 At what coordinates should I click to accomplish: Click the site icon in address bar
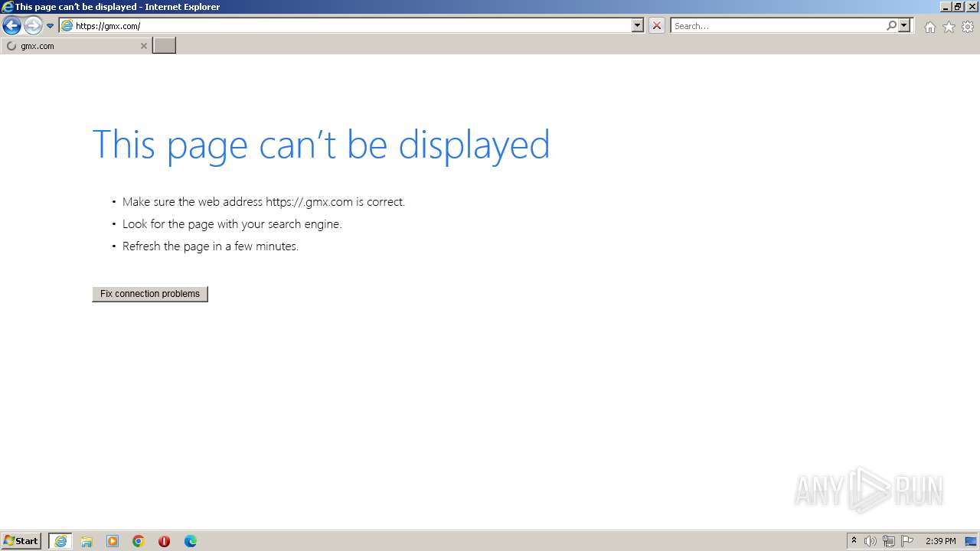click(x=67, y=26)
